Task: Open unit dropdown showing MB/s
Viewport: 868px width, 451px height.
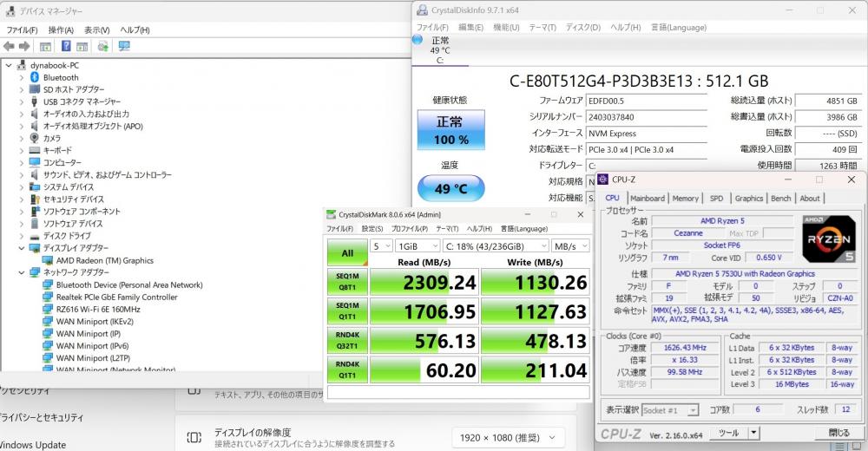Action: (570, 246)
